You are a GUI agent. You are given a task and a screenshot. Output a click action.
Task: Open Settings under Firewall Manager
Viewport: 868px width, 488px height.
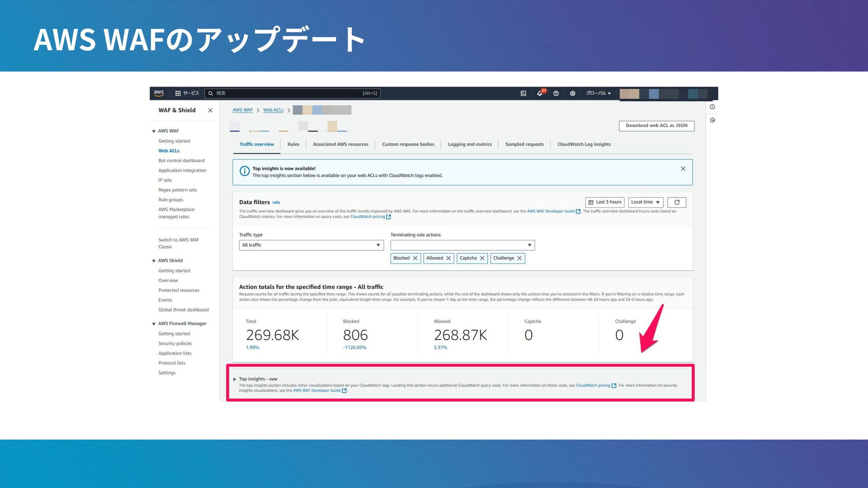point(167,373)
